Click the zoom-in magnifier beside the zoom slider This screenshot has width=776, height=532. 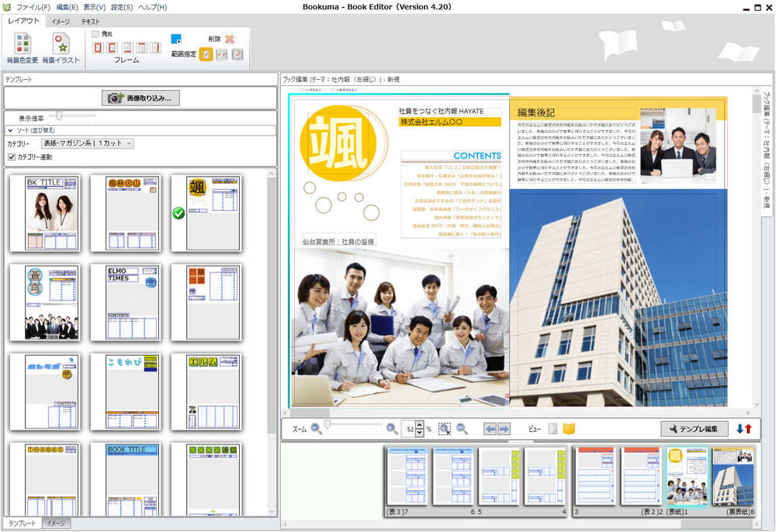tap(392, 429)
